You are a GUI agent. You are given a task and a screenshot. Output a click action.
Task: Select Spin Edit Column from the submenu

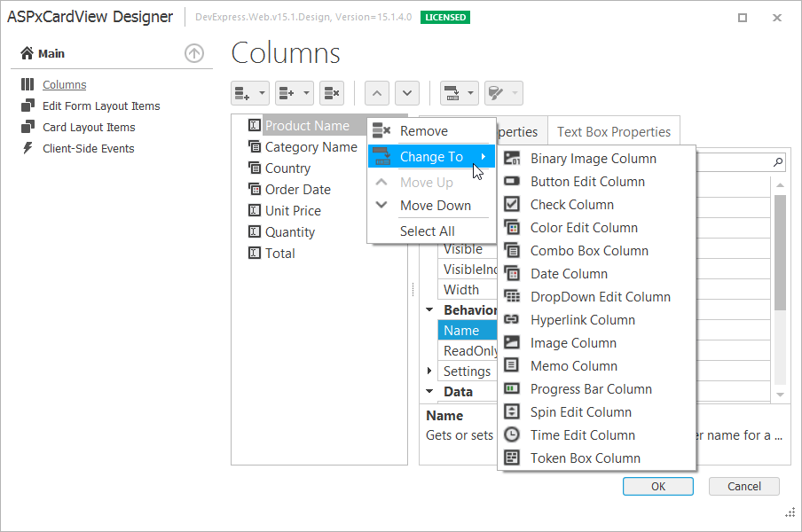pos(596,412)
